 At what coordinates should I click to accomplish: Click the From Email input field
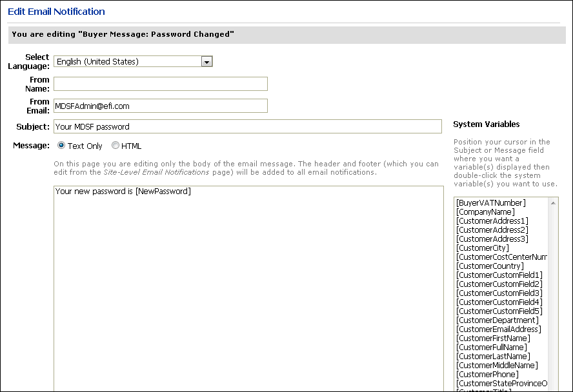pyautogui.click(x=160, y=106)
